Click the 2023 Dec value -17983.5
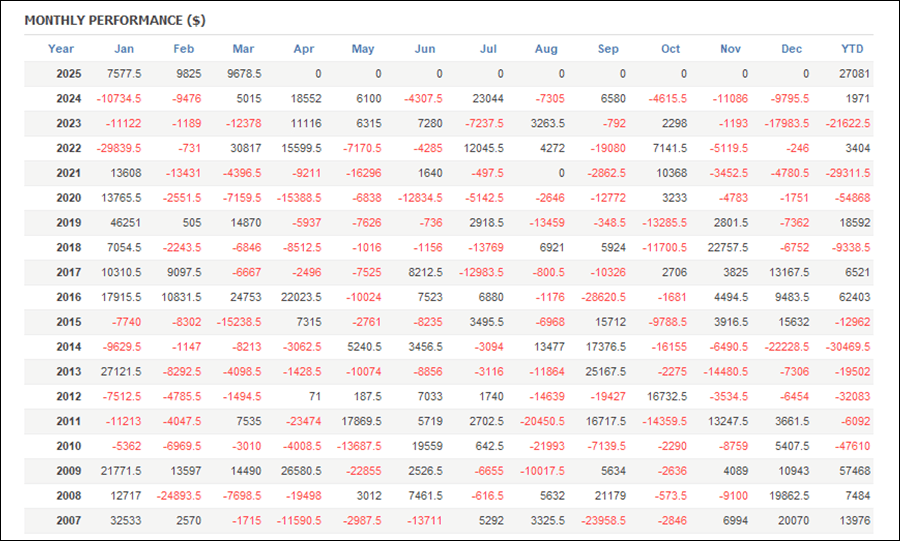The width and height of the screenshot is (900, 541). coord(786,123)
